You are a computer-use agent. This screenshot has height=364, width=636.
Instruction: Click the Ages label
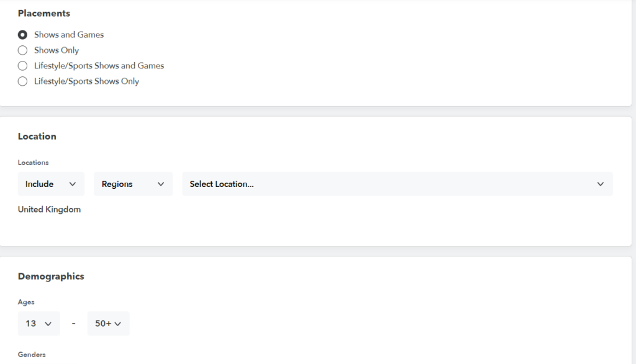pyautogui.click(x=26, y=302)
